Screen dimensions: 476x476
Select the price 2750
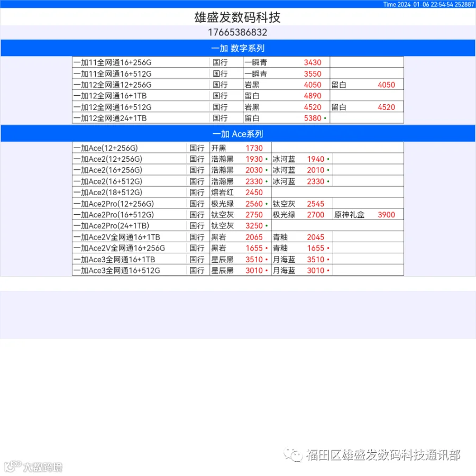tap(254, 215)
